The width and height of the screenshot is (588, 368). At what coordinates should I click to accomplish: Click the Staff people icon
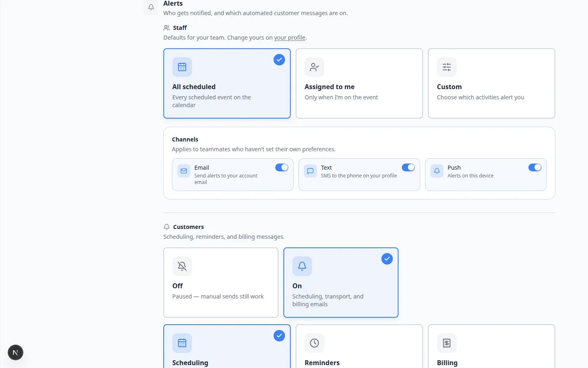tap(167, 28)
